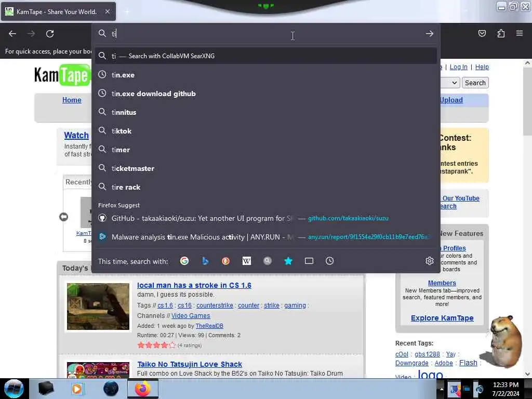
Task: Open search settings gear icon
Action: 430,261
